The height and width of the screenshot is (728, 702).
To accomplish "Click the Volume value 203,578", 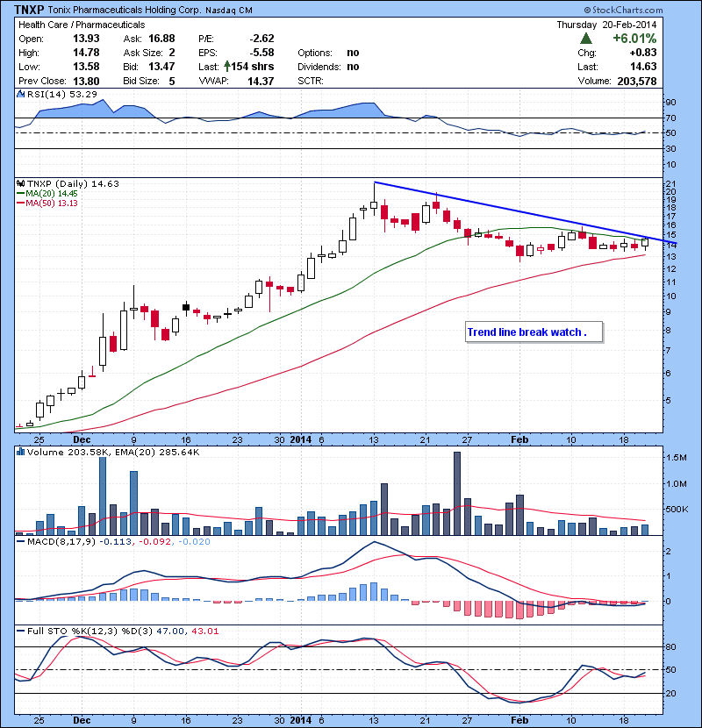I will coord(637,82).
